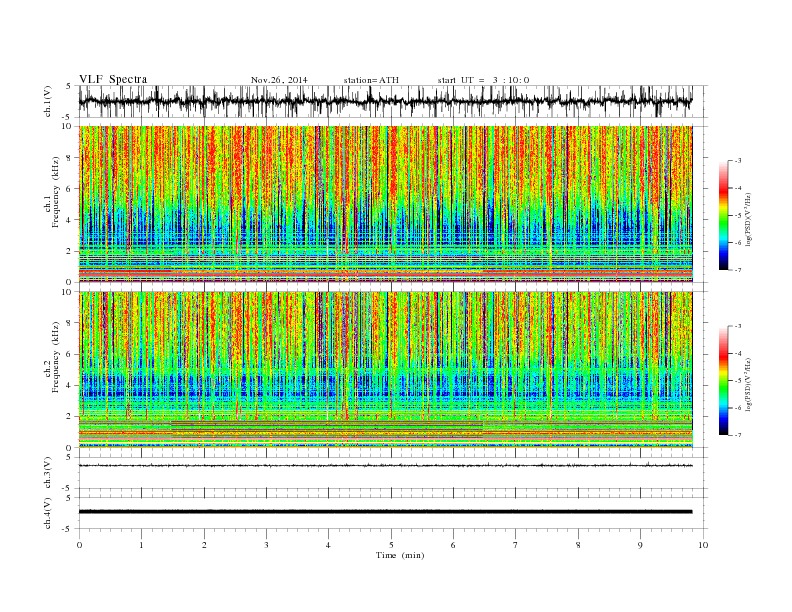Click the "start UT = 3 :10: 0" header
Viewport: 792px width, 612px height.
click(483, 80)
